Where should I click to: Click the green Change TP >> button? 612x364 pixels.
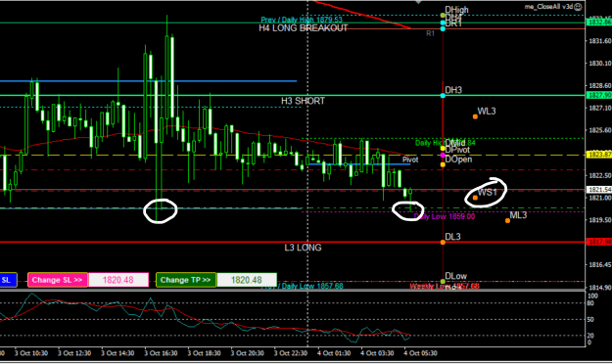tap(186, 280)
